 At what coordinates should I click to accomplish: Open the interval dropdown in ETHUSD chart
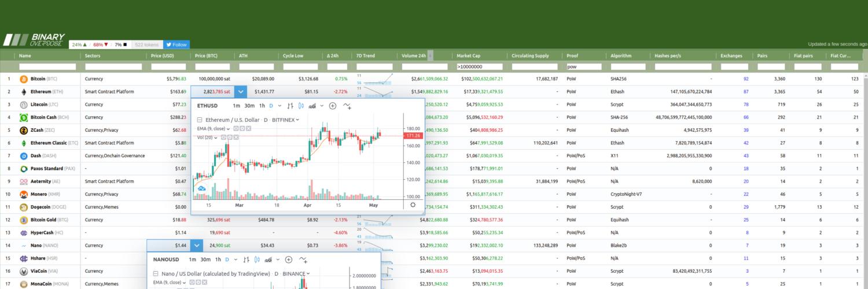click(279, 106)
